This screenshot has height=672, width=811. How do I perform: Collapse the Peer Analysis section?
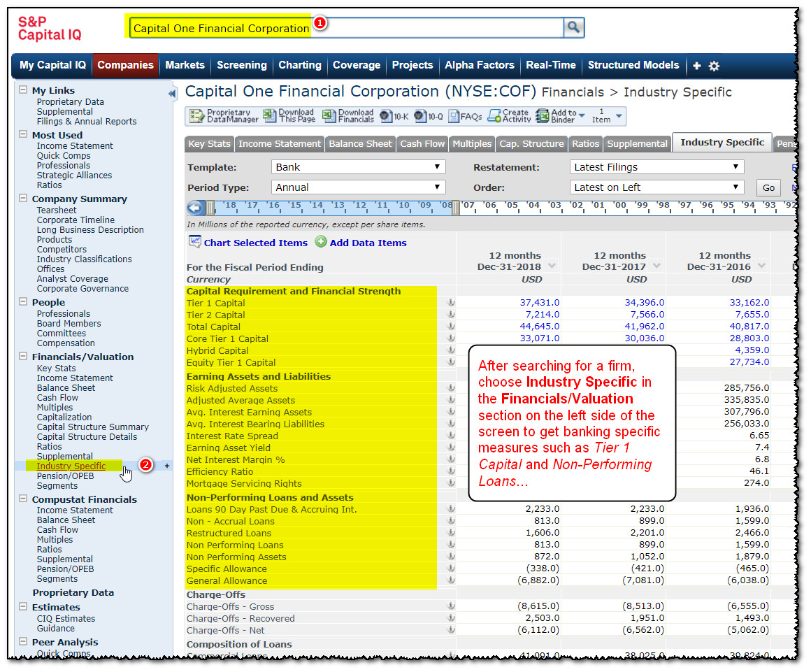[23, 641]
